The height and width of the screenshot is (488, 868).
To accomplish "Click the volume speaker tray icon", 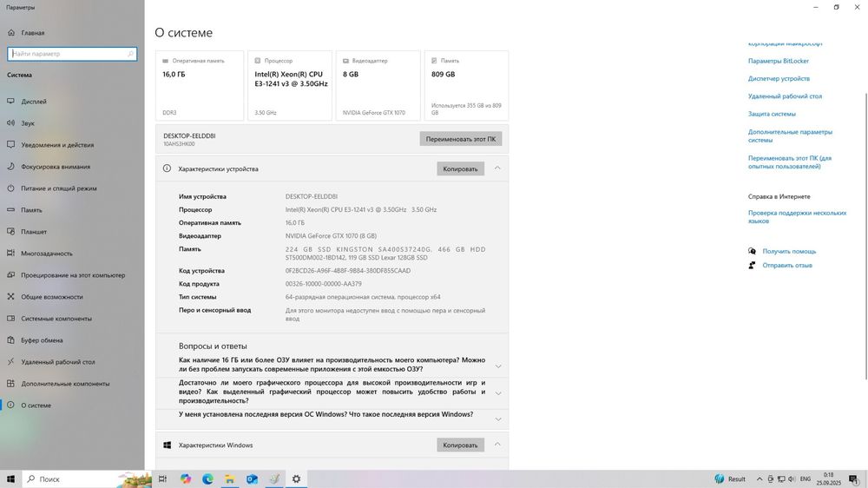I will coord(792,479).
